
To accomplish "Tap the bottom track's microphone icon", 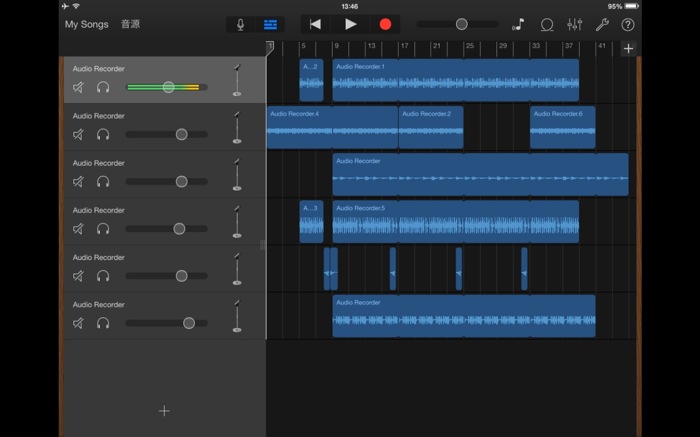I will click(237, 316).
